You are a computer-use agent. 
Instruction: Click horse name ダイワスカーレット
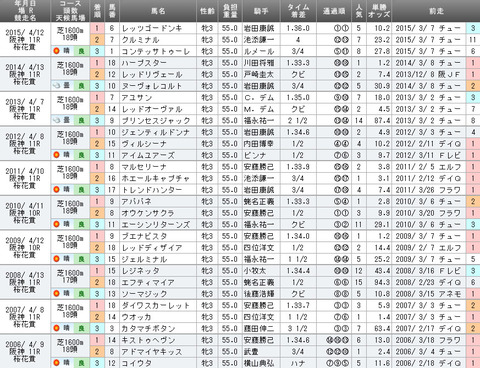156,306
